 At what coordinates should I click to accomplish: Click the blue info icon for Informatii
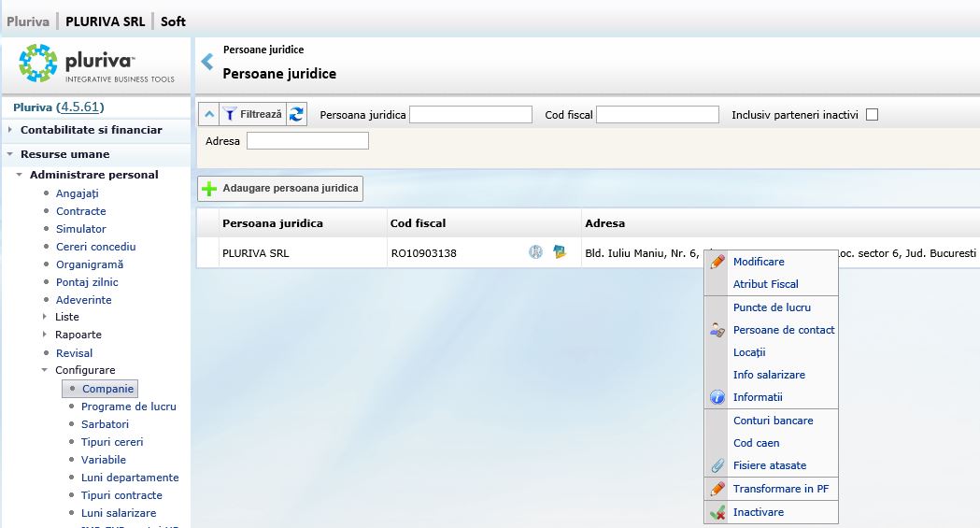click(717, 397)
